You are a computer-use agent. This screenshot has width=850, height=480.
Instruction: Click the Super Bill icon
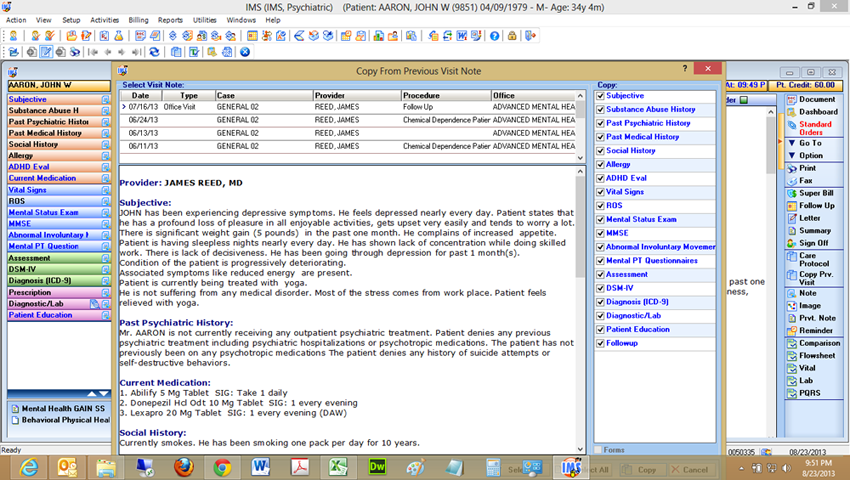point(792,193)
